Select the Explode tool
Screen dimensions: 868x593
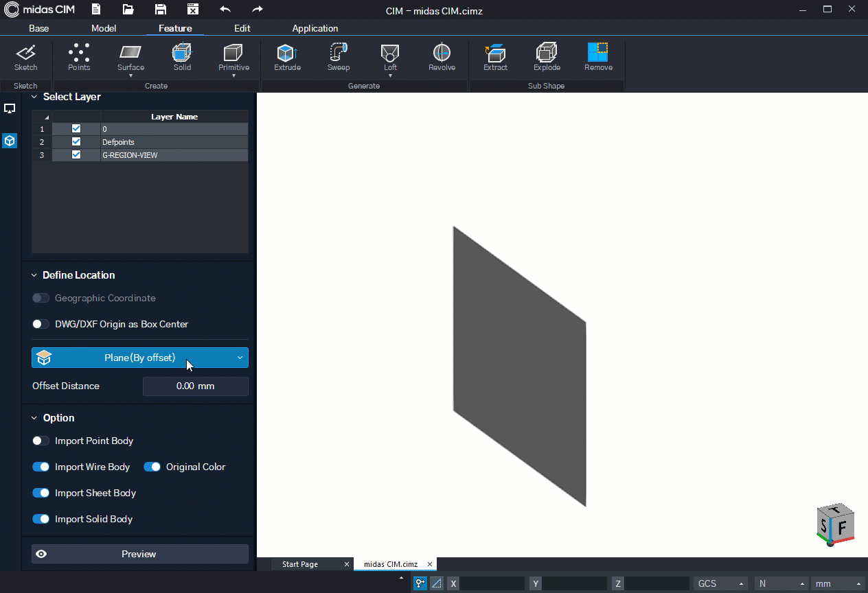coord(547,58)
